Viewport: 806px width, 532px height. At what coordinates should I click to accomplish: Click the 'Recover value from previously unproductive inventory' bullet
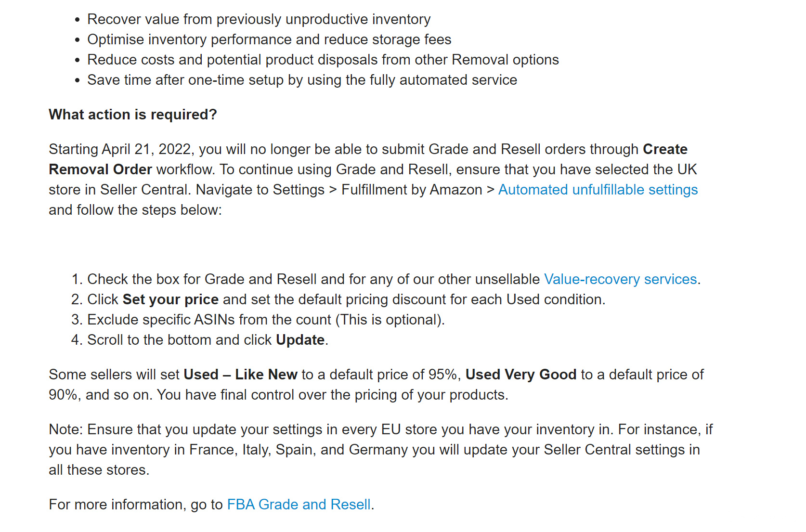tap(259, 19)
